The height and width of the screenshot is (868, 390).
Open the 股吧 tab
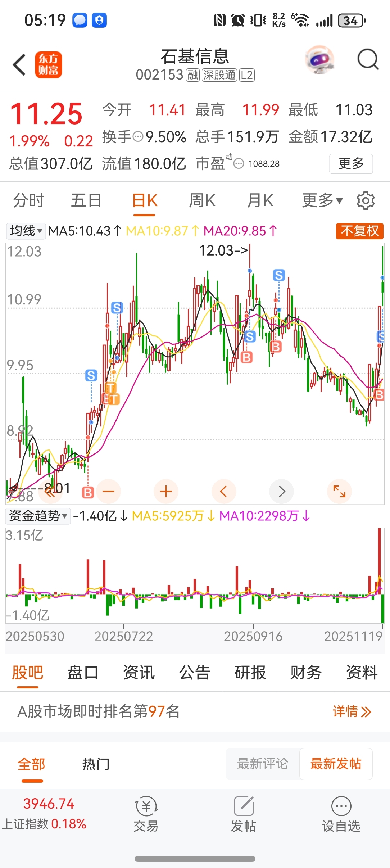[28, 672]
